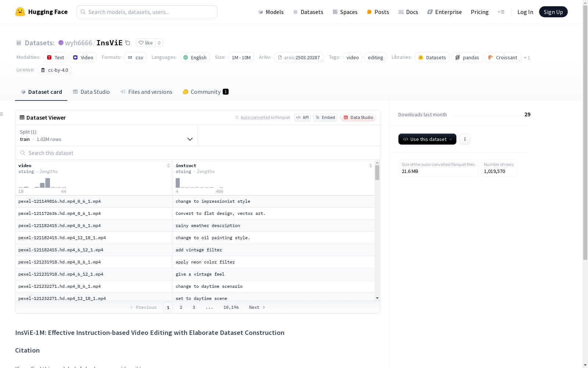This screenshot has width=588, height=368.
Task: Open the Files and versions tab
Action: coord(146,92)
